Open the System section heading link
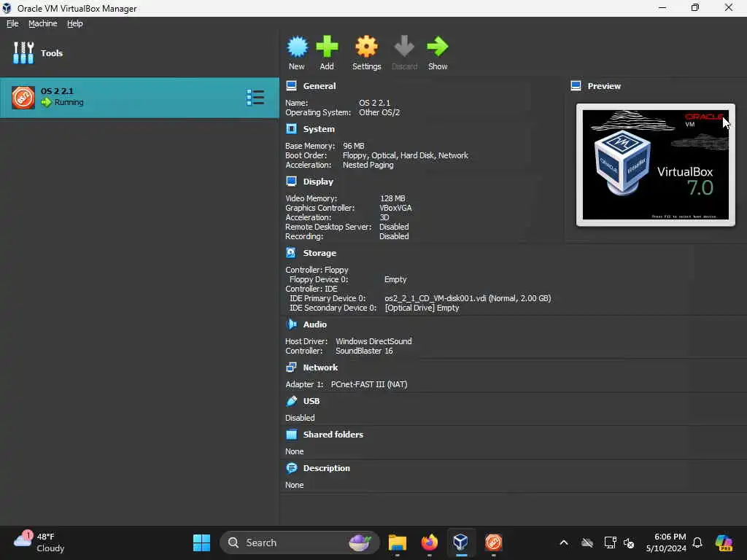Image resolution: width=747 pixels, height=560 pixels. click(319, 129)
